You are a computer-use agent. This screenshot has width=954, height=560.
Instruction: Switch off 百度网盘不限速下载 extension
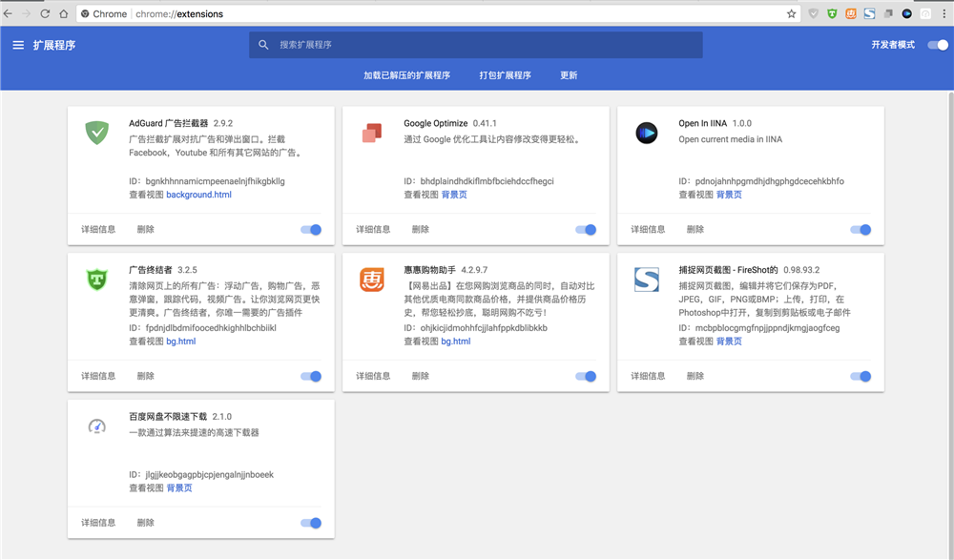point(311,523)
